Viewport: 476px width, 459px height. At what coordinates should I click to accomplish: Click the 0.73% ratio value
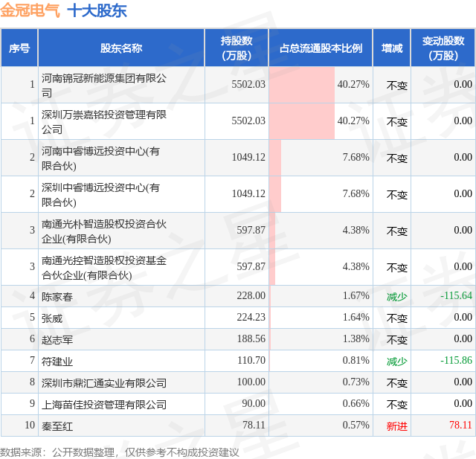click(356, 382)
